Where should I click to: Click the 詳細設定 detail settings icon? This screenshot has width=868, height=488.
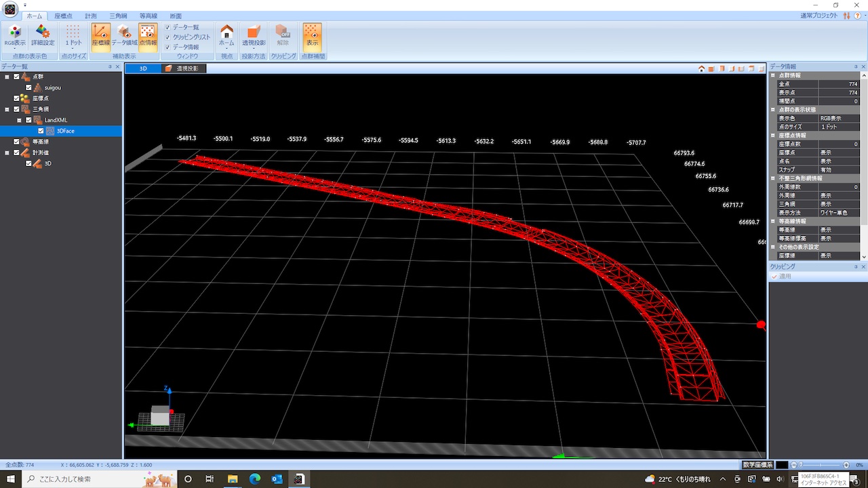pyautogui.click(x=43, y=35)
